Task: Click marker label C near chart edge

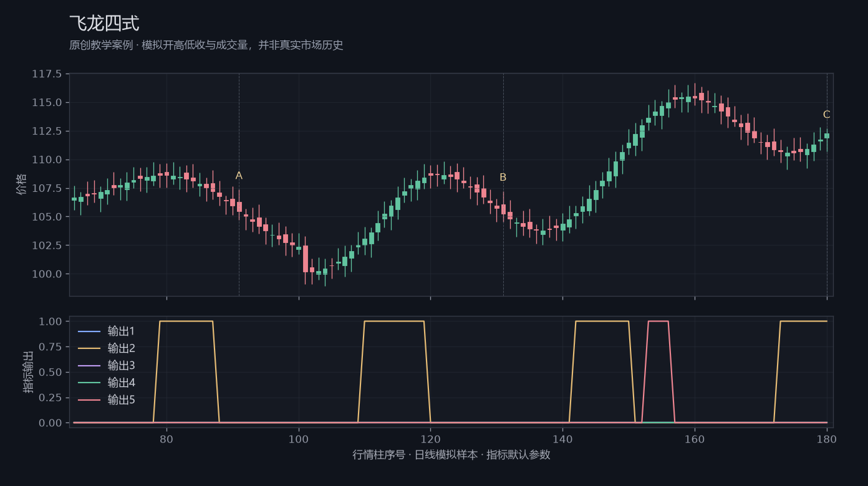Action: coord(826,115)
